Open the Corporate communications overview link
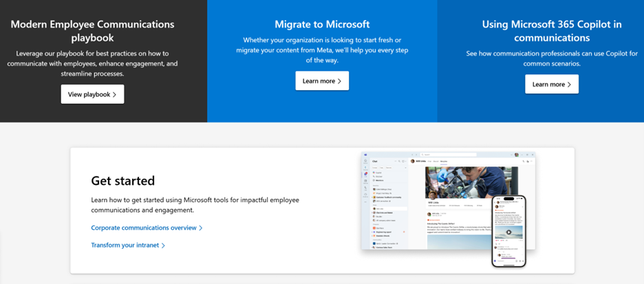644x284 pixels. coord(147,228)
